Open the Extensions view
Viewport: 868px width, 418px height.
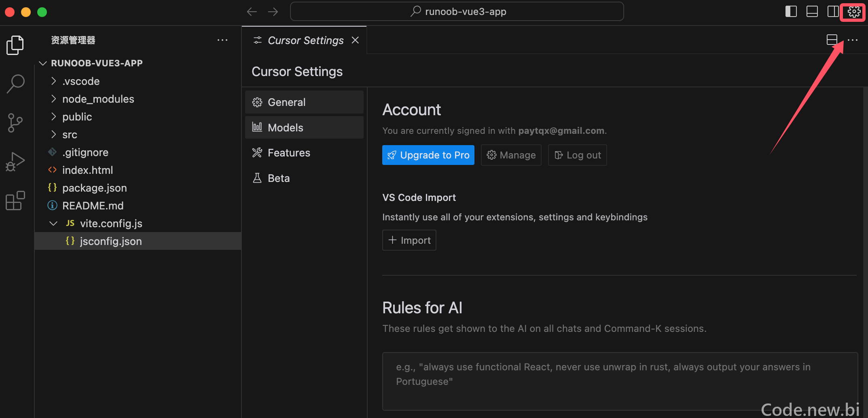[15, 201]
